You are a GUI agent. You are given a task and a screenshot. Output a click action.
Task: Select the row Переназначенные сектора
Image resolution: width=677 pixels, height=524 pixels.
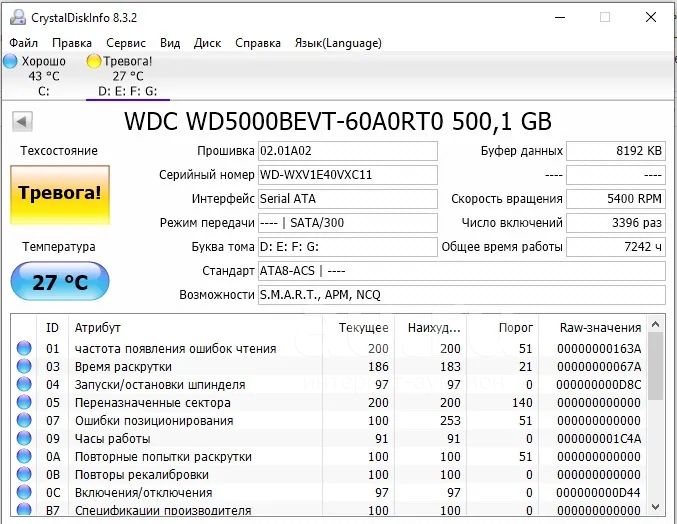pyautogui.click(x=329, y=402)
